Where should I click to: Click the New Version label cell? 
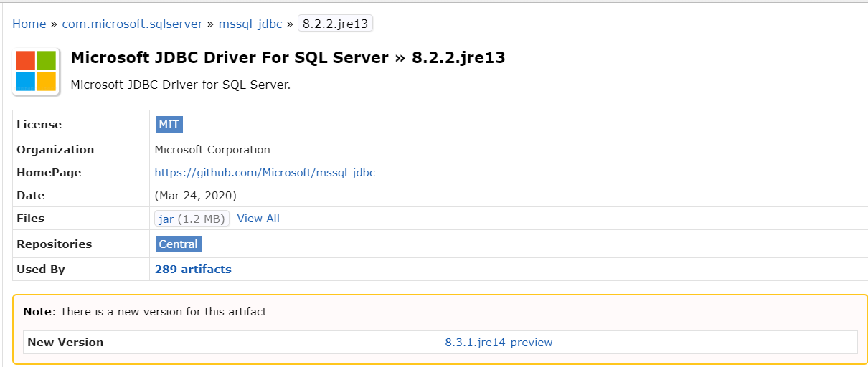coord(232,343)
